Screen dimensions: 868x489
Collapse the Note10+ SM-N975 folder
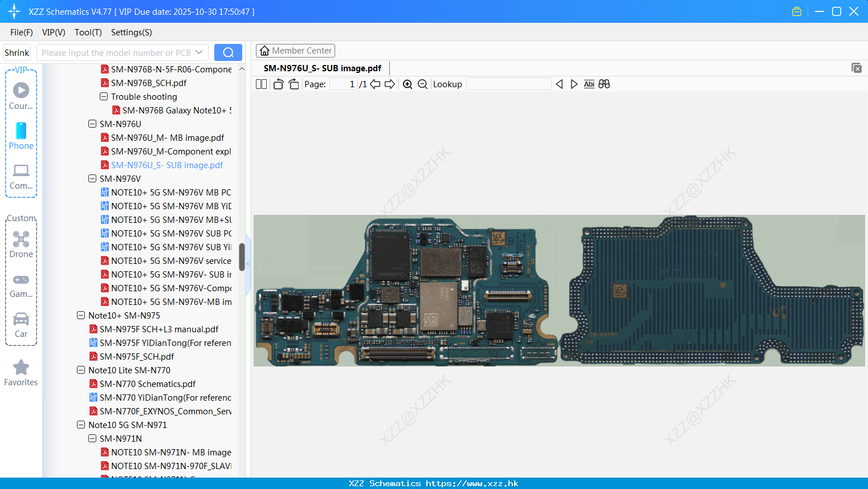pyautogui.click(x=81, y=315)
